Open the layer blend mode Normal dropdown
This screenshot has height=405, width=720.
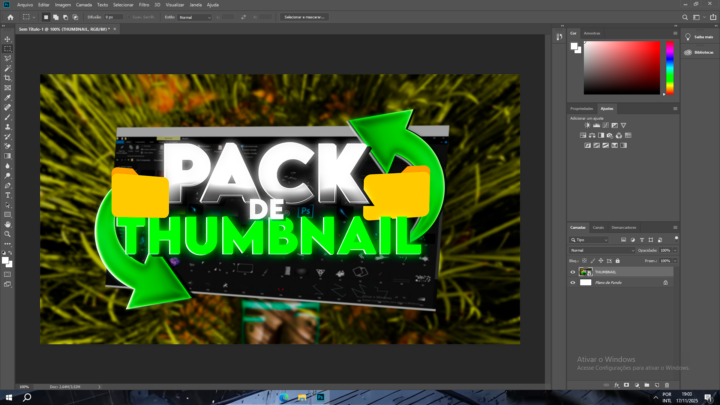point(600,250)
